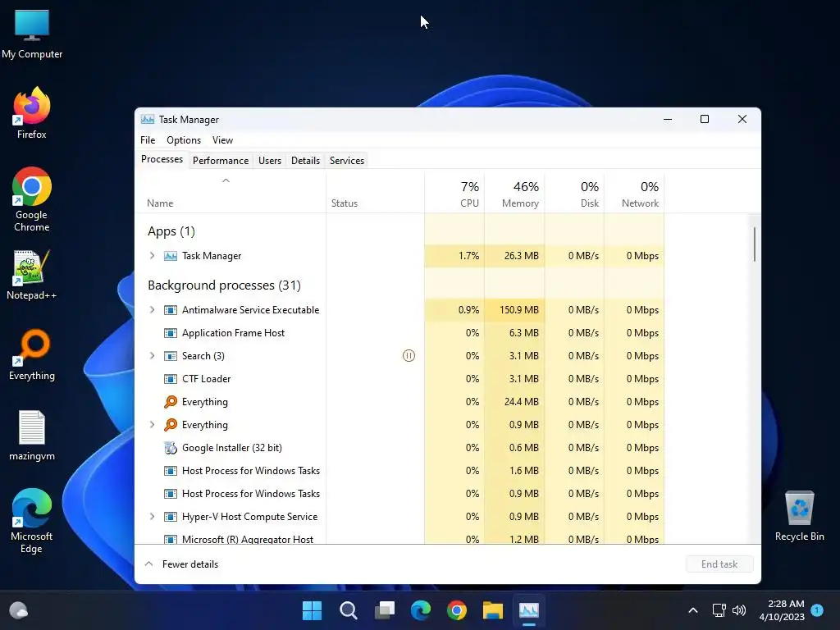The image size is (840, 630).
Task: Select the Processes tab
Action: click(162, 159)
